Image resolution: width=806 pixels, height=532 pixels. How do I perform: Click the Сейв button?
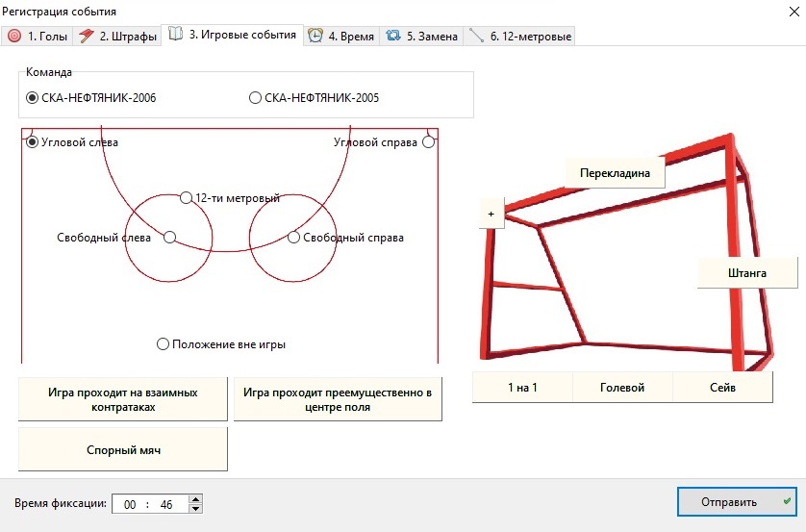coord(722,387)
